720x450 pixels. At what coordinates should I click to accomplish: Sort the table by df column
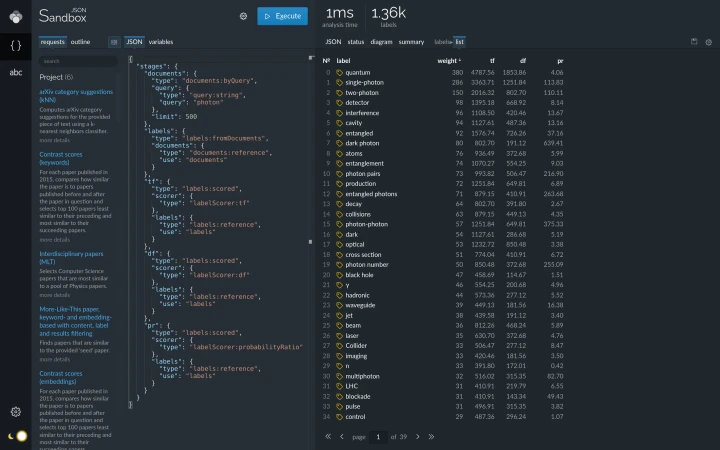(523, 61)
